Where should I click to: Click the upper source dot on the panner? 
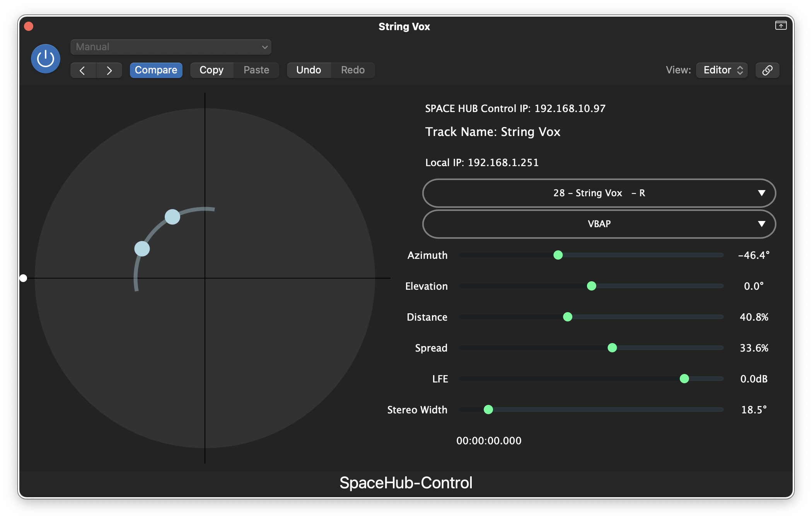point(172,217)
